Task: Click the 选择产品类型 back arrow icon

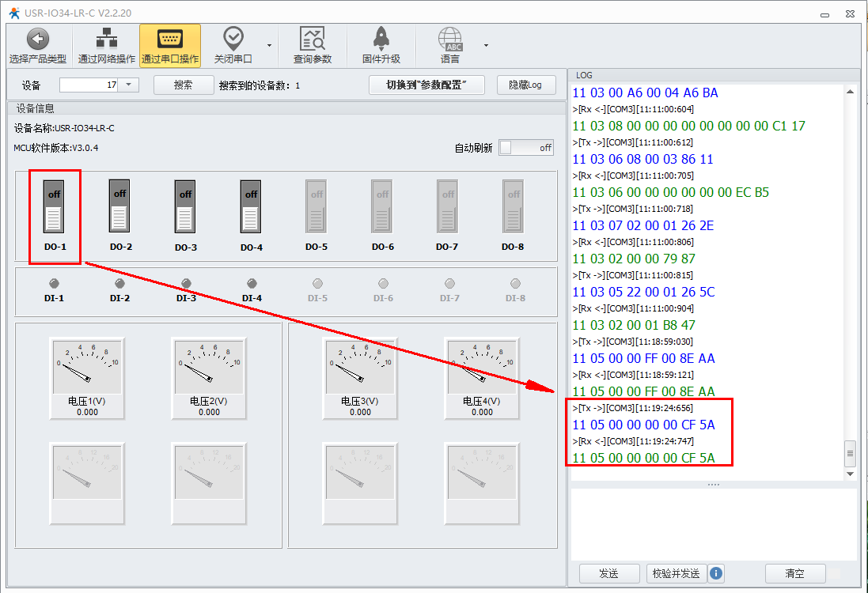Action: tap(38, 39)
